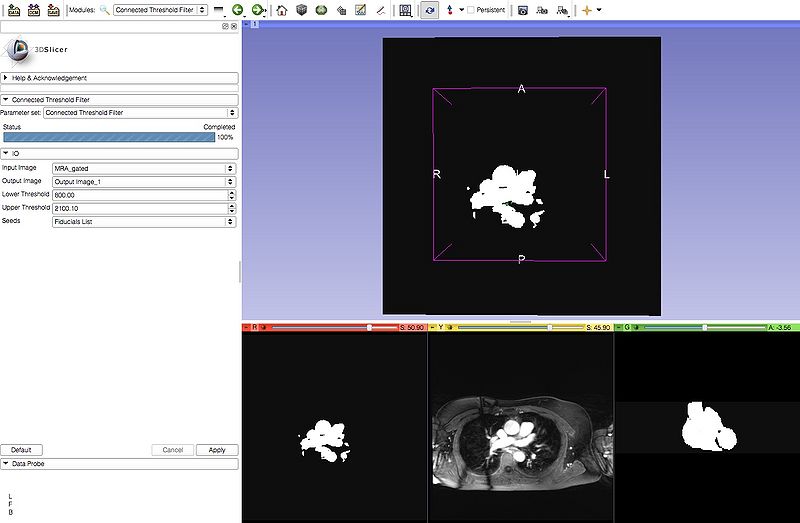Click the Default button
Screen dimensions: 800x523
(20, 450)
